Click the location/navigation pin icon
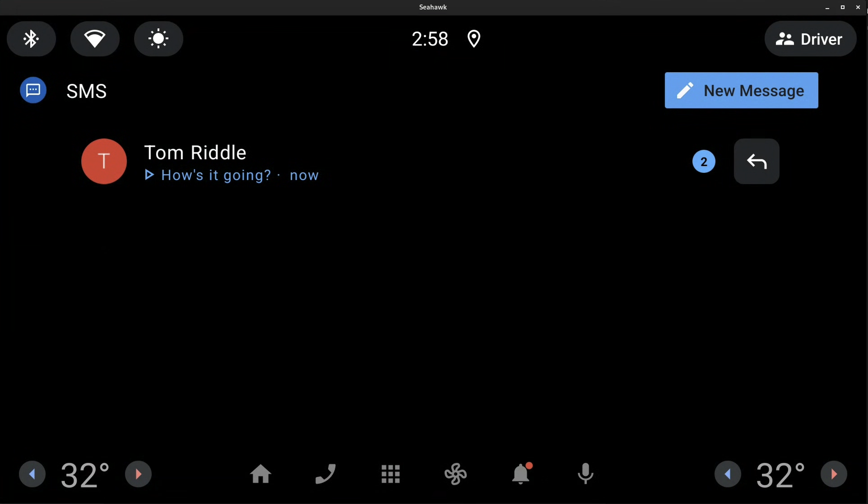This screenshot has height=504, width=868. point(474,38)
